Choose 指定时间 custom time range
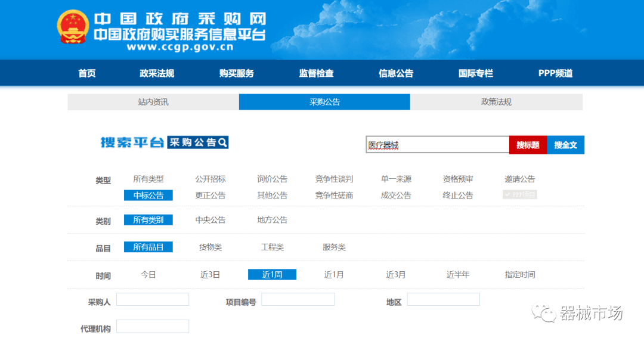 [x=519, y=274]
